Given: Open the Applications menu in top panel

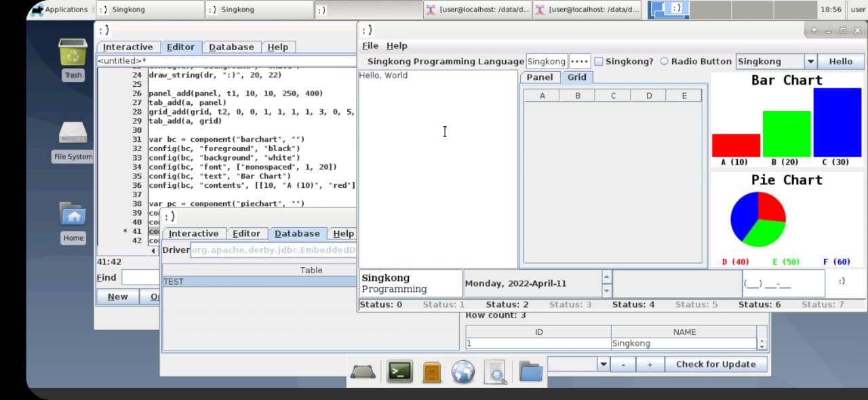Looking at the screenshot, I should tap(59, 9).
